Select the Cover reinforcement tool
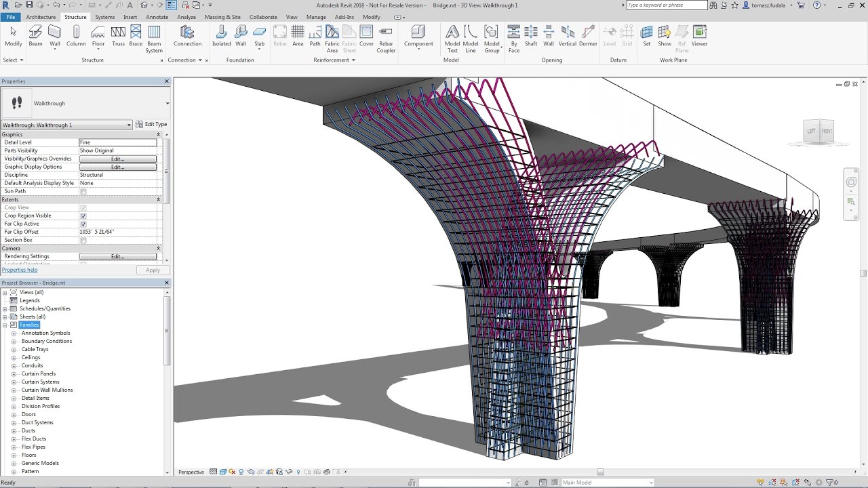868x488 pixels. [x=366, y=37]
